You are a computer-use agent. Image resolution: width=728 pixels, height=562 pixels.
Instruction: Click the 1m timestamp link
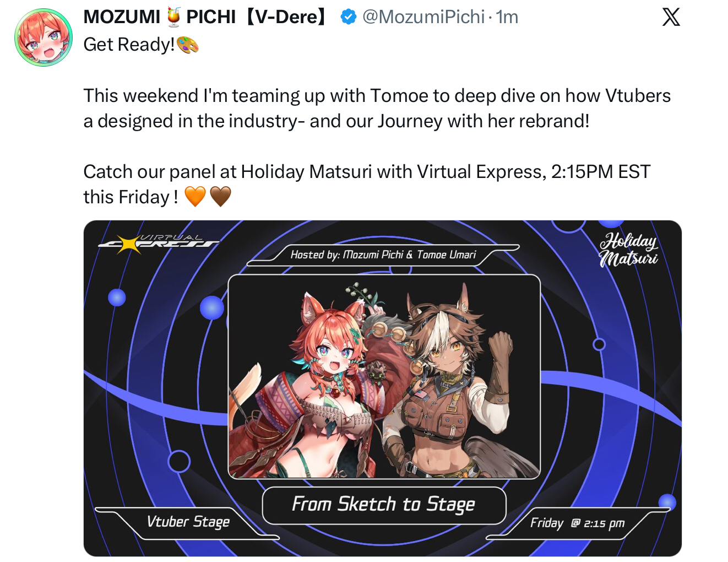pos(507,17)
